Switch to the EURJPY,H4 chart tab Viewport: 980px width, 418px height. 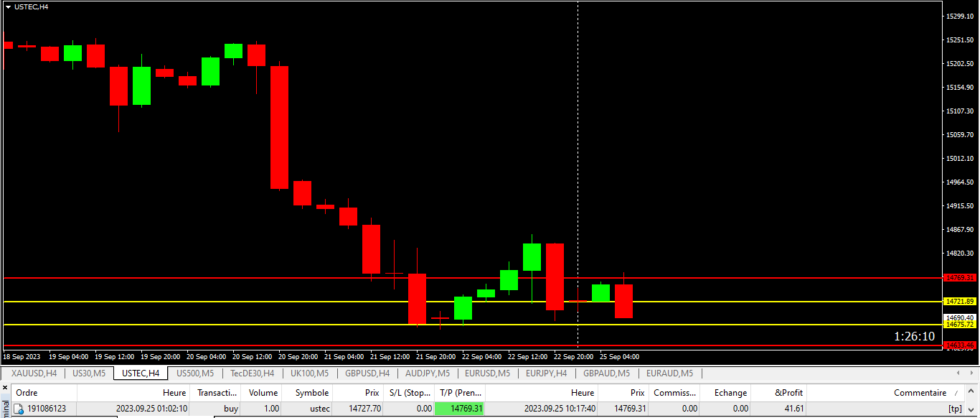coord(546,373)
